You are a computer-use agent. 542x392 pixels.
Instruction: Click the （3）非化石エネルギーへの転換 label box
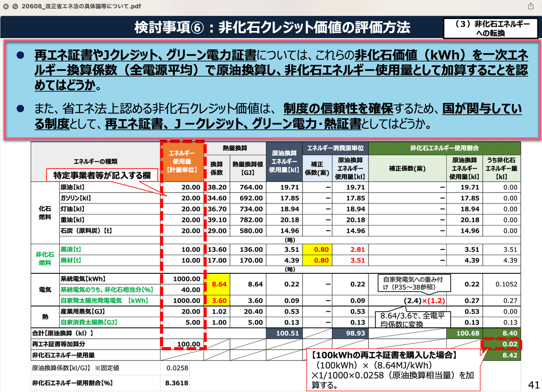[490, 28]
